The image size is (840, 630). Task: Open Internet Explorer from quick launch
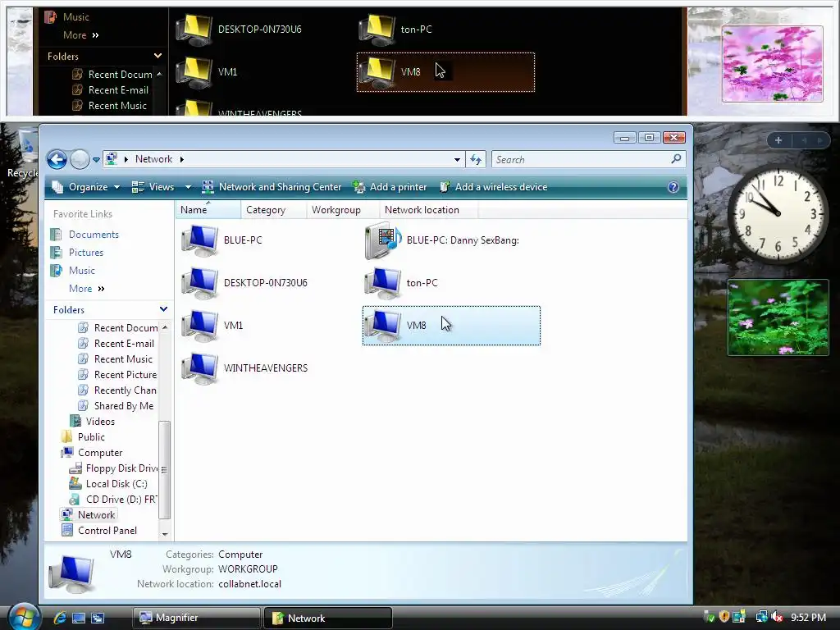point(59,618)
